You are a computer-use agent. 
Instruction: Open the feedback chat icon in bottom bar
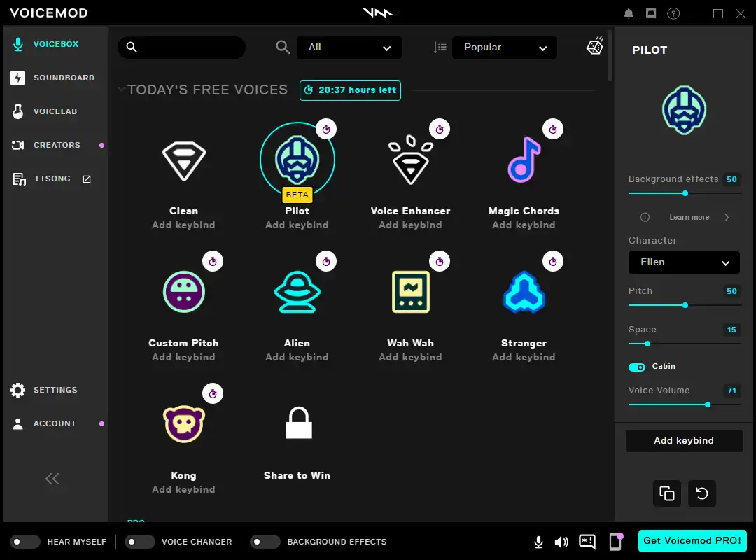pos(587,542)
